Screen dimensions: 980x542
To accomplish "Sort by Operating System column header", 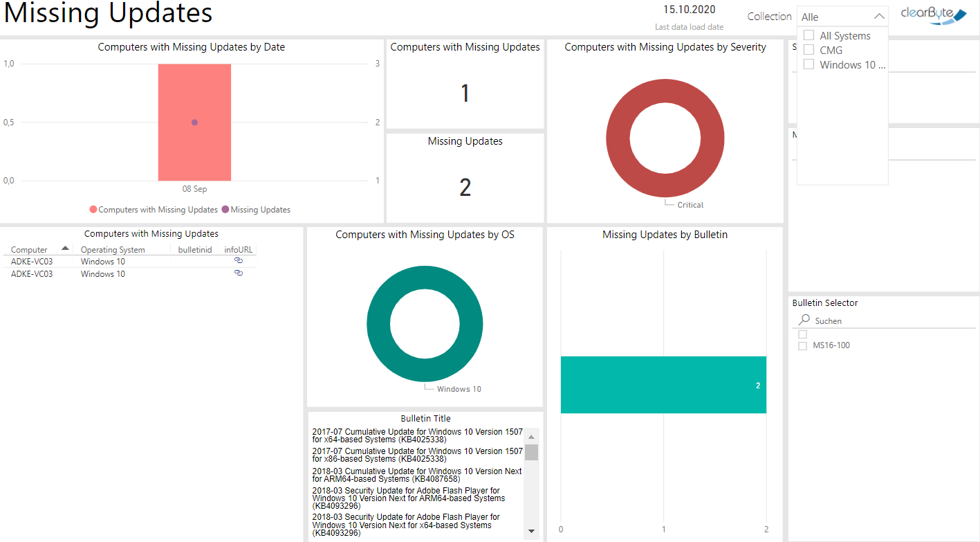I will pos(113,250).
